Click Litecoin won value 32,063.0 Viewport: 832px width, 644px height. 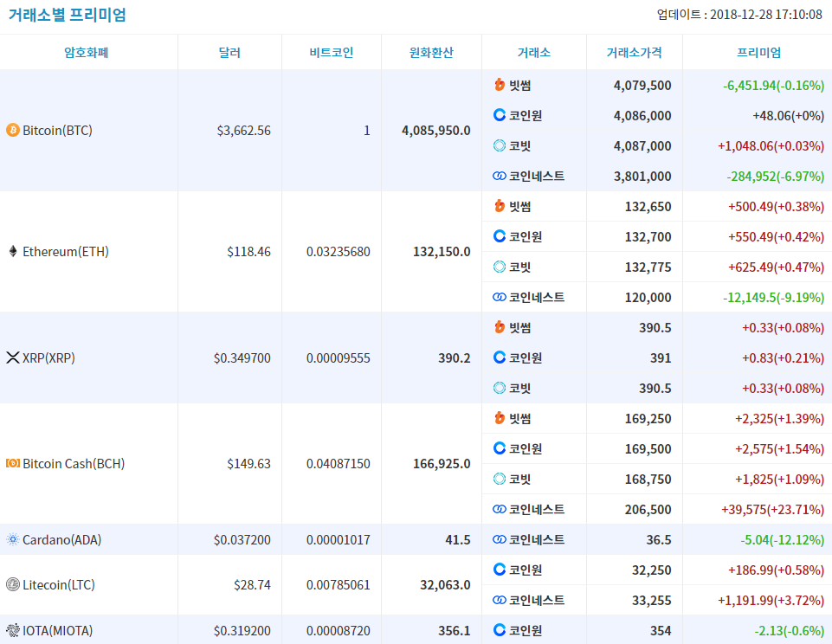click(445, 585)
